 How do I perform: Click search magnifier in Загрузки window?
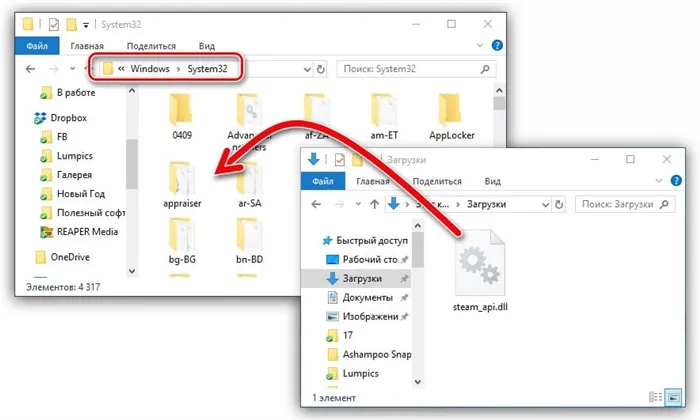(x=664, y=204)
